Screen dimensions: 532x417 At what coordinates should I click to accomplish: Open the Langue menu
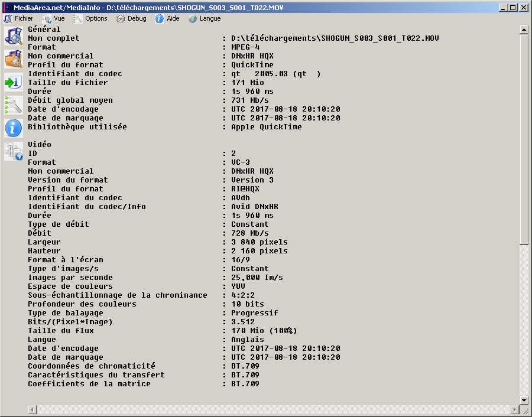(x=205, y=19)
